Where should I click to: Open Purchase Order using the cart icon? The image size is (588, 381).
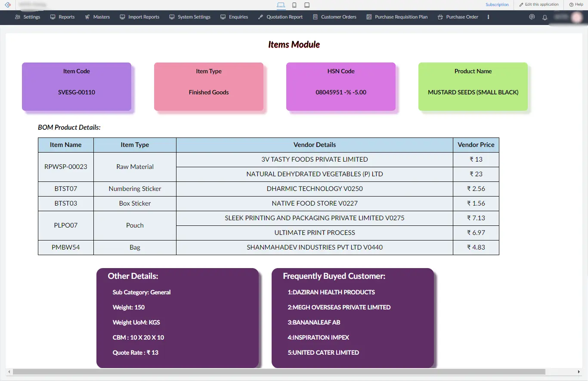coord(440,17)
